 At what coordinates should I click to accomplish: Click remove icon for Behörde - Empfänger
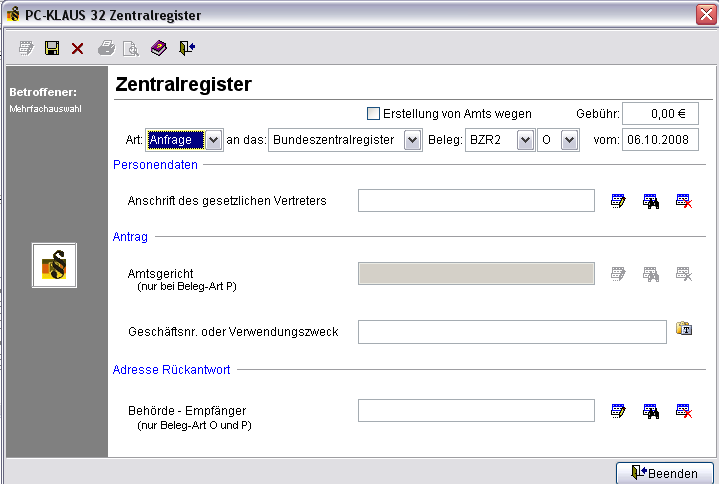[684, 410]
